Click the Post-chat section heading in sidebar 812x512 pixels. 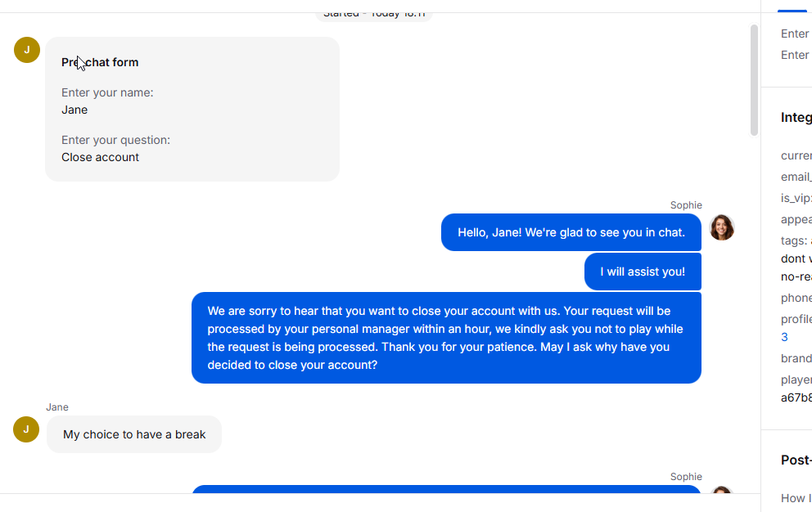pos(796,460)
